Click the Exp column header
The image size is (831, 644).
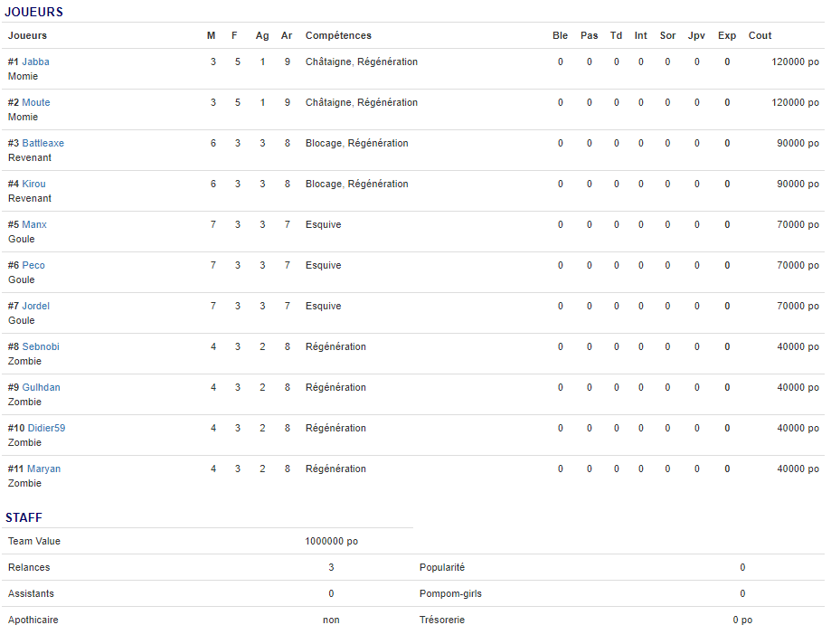click(727, 35)
